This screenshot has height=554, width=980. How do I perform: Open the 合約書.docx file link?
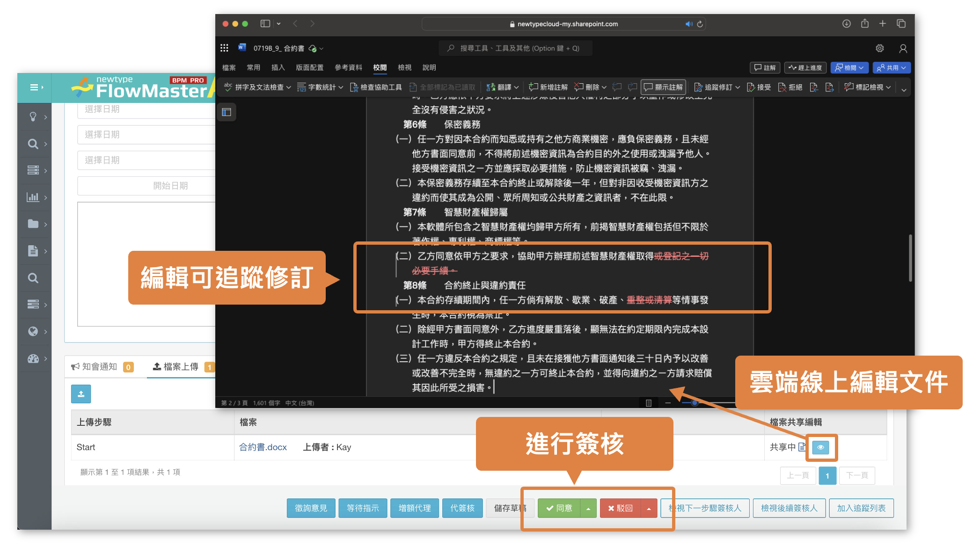pyautogui.click(x=263, y=447)
